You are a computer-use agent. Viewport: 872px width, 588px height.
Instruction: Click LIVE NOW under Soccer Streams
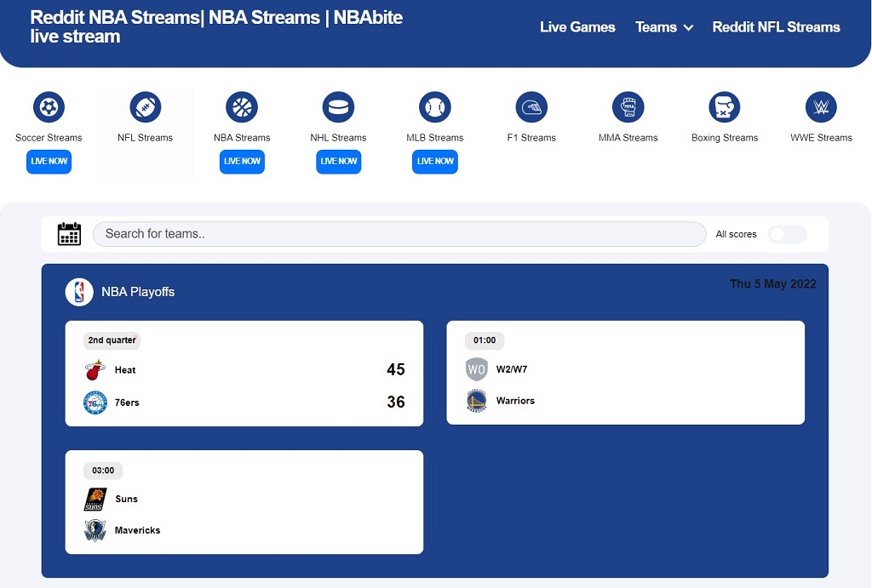coord(49,162)
